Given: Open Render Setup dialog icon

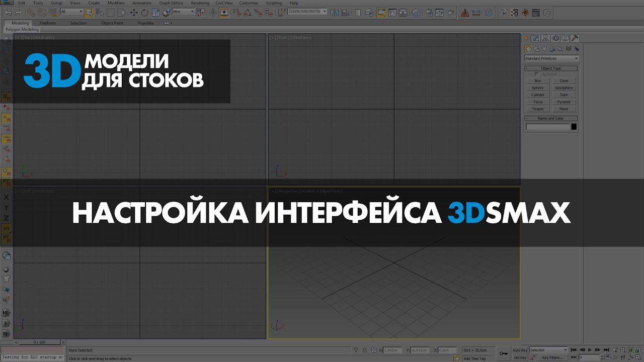Looking at the screenshot, I should point(429,13).
